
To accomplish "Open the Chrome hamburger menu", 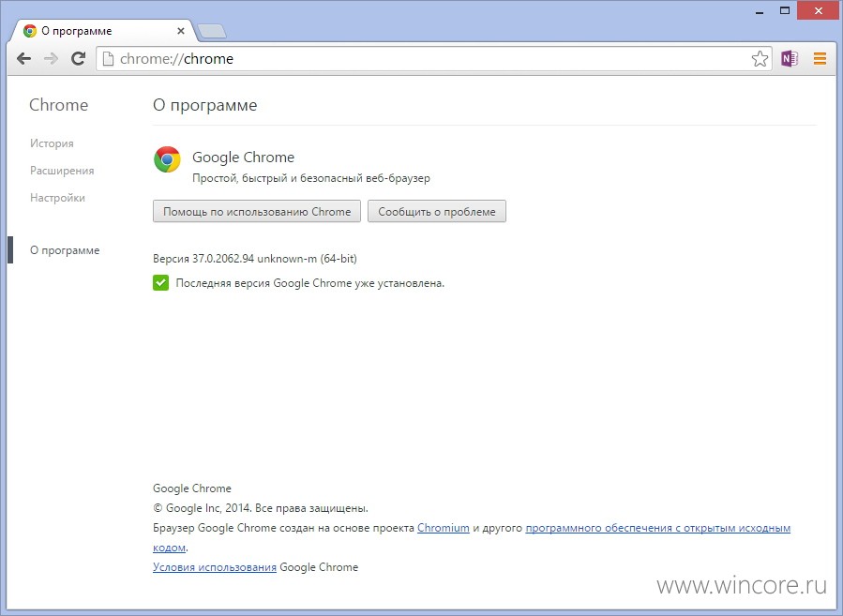I will (820, 58).
